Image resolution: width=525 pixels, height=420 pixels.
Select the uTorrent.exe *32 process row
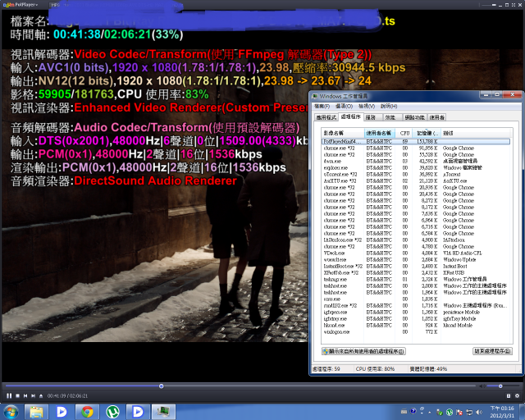[x=416, y=174]
